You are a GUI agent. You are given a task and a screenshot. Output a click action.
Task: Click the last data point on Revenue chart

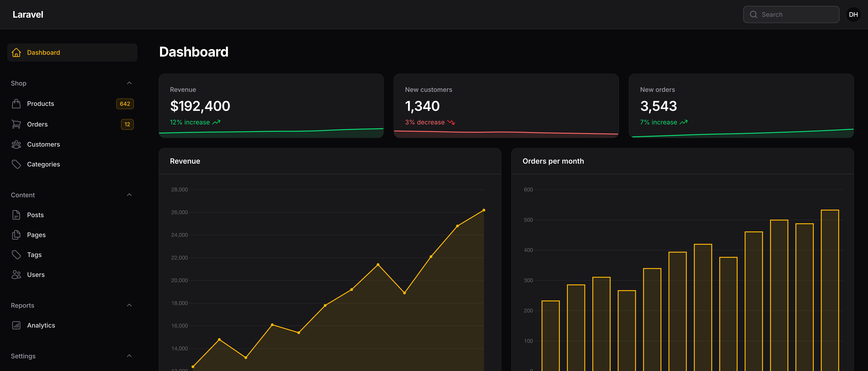tap(484, 210)
